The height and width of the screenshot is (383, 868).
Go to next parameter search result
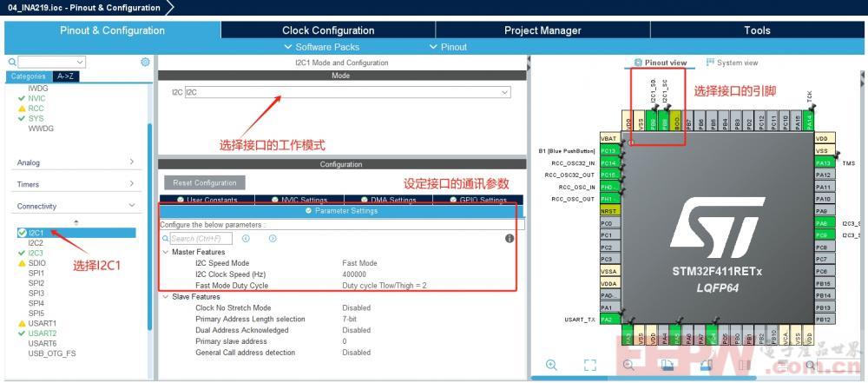click(x=273, y=238)
